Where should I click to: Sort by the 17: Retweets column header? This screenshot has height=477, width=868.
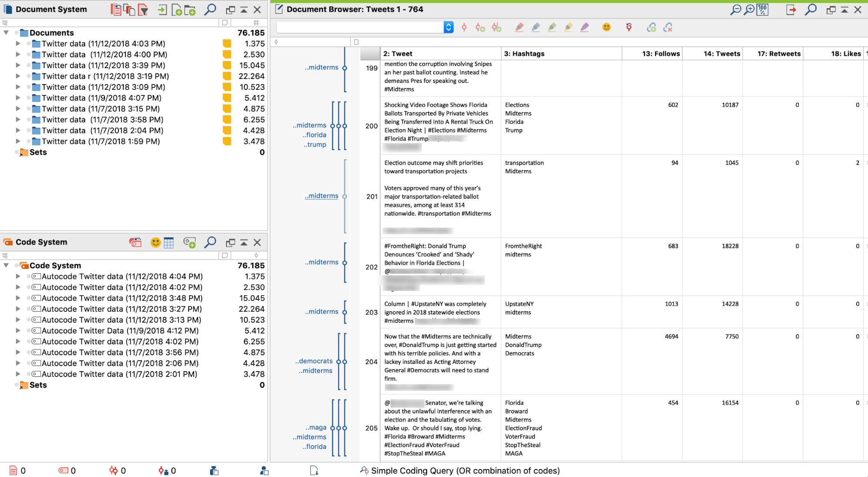pyautogui.click(x=773, y=53)
